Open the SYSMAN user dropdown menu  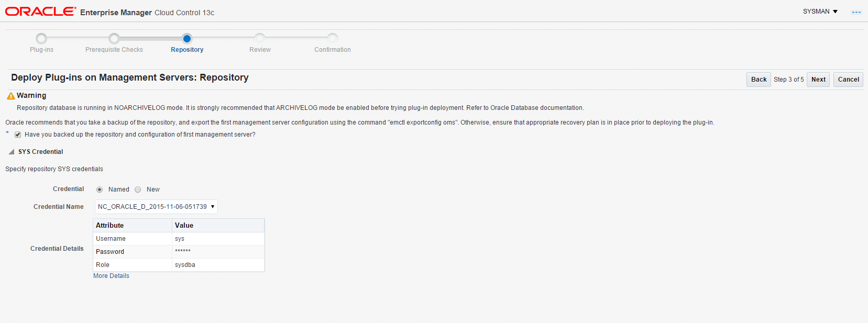pos(820,12)
